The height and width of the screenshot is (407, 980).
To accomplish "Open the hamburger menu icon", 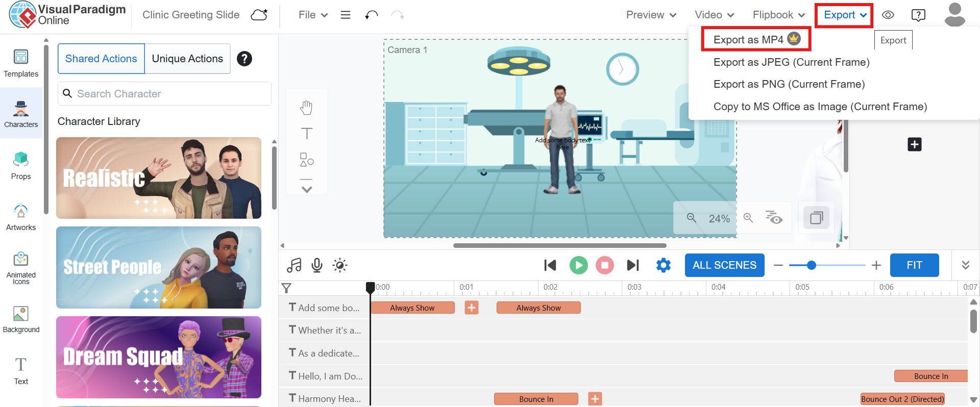I will coord(346,15).
